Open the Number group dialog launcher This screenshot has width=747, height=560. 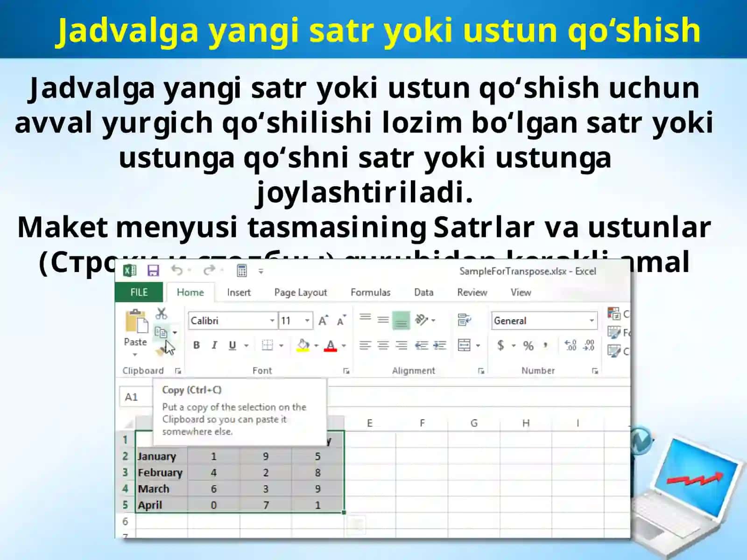pos(595,371)
